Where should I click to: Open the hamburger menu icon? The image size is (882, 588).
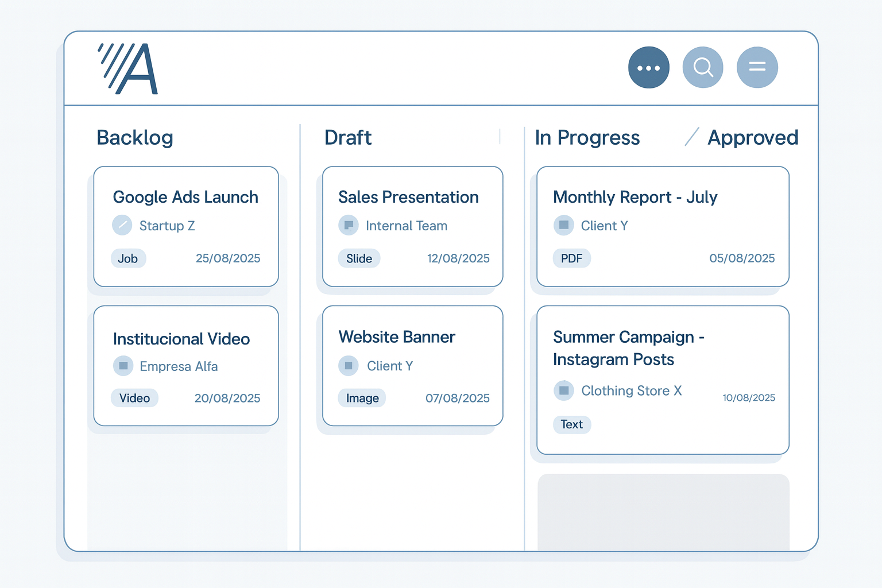click(x=757, y=67)
